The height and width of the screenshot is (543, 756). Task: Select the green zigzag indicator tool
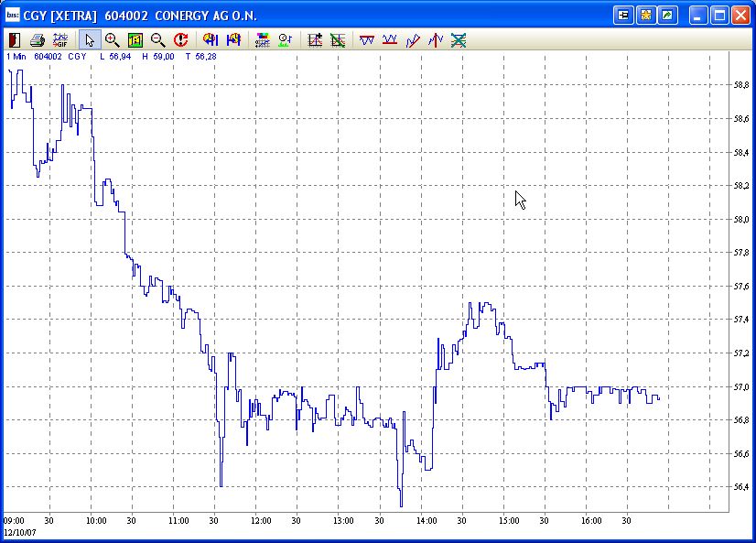pos(391,39)
